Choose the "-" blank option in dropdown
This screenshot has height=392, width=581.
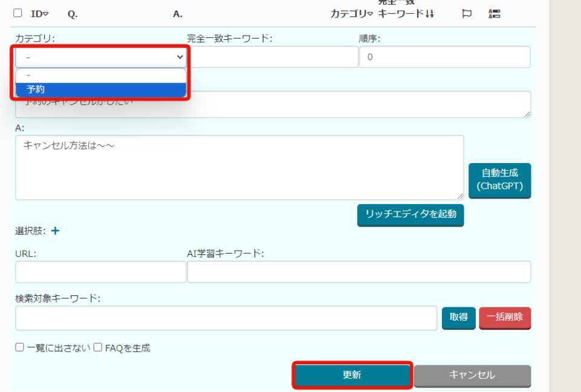pyautogui.click(x=100, y=76)
